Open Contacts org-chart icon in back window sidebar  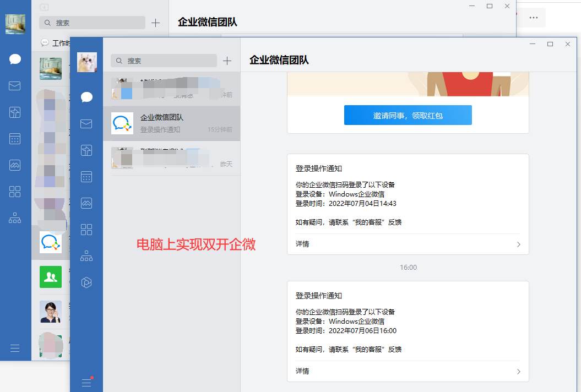click(x=15, y=218)
